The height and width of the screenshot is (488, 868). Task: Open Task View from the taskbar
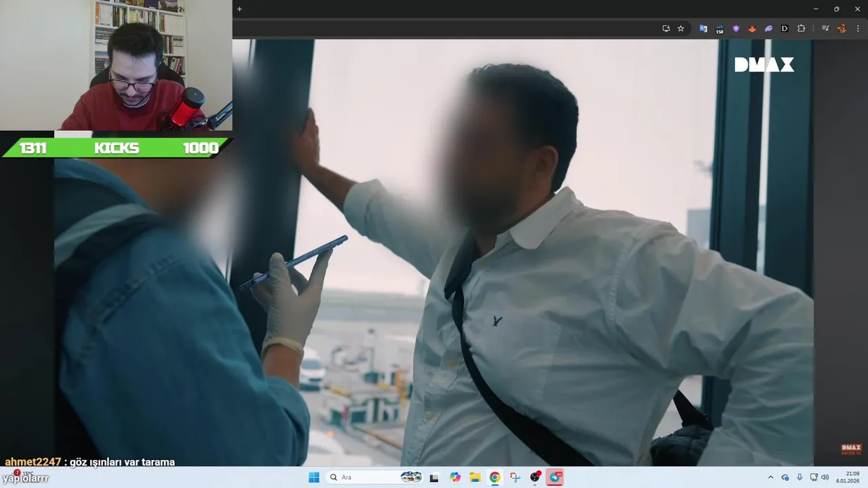pyautogui.click(x=434, y=477)
